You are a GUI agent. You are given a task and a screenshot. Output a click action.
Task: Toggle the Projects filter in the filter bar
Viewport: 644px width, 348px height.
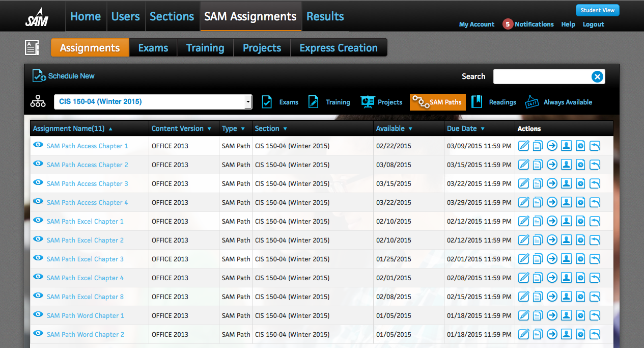click(381, 102)
